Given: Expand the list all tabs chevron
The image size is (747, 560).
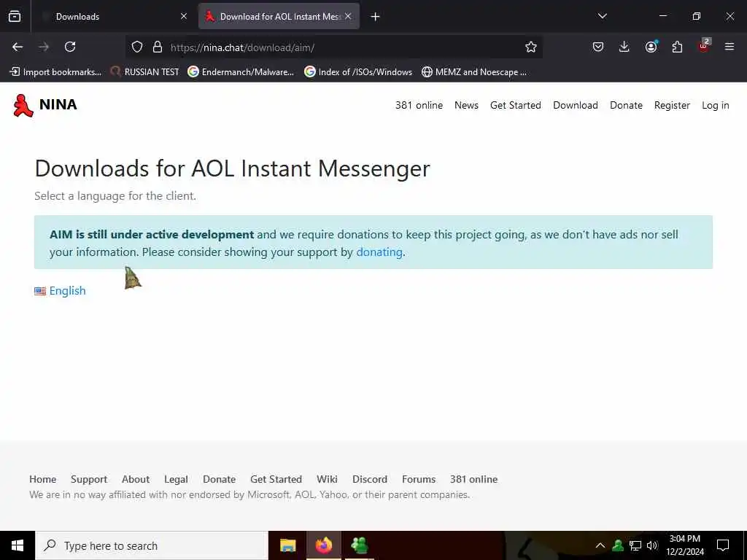Looking at the screenshot, I should (x=602, y=16).
